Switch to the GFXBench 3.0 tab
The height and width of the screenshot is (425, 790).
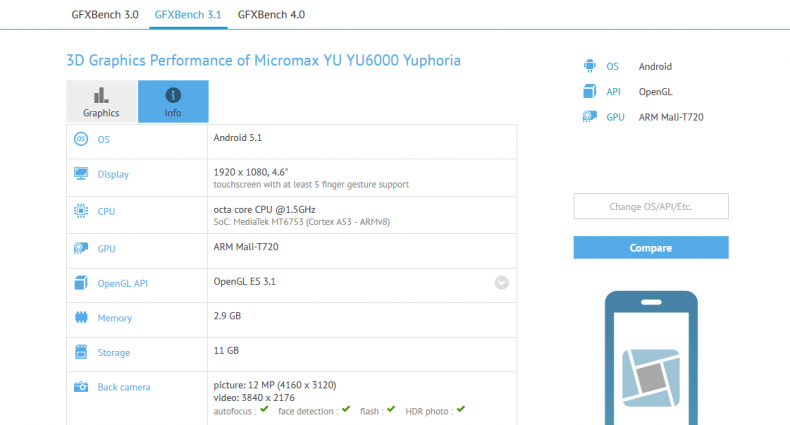106,14
